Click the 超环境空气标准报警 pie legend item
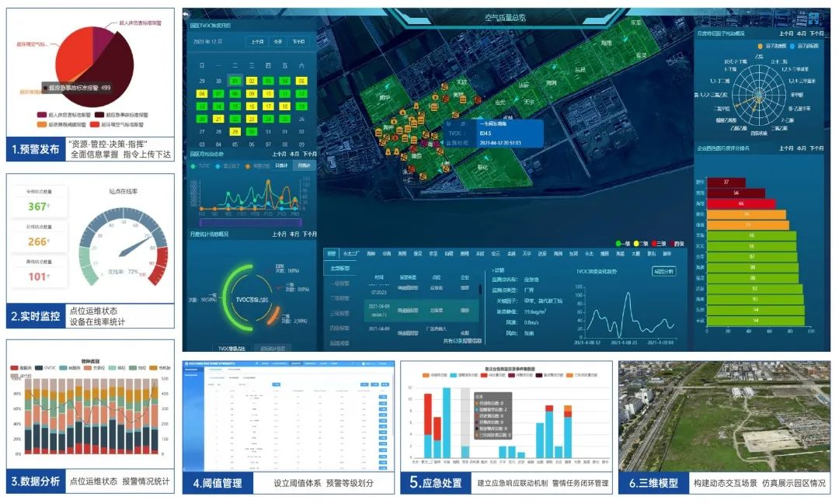839x504 pixels. (117, 124)
